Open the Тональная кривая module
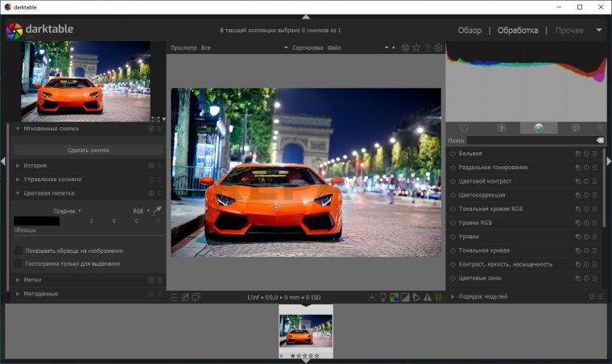 coord(483,250)
